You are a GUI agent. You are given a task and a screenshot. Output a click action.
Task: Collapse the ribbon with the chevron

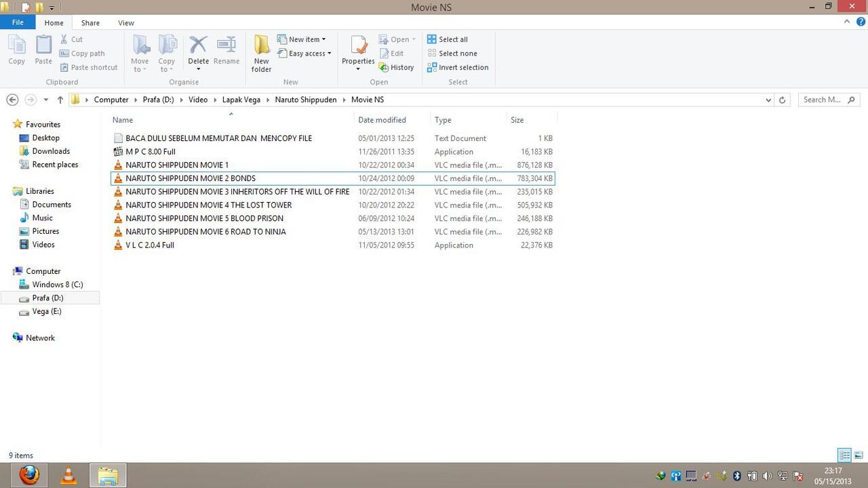click(847, 22)
